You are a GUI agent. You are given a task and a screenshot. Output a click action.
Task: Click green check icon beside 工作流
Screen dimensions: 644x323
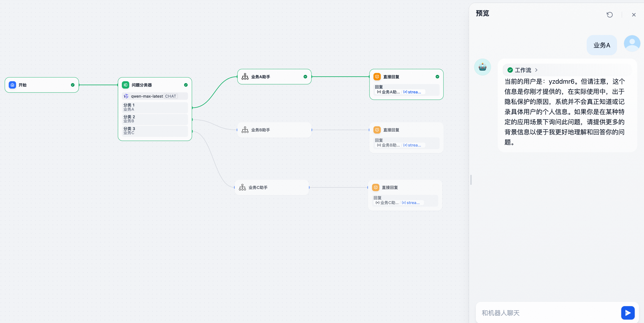coord(510,70)
